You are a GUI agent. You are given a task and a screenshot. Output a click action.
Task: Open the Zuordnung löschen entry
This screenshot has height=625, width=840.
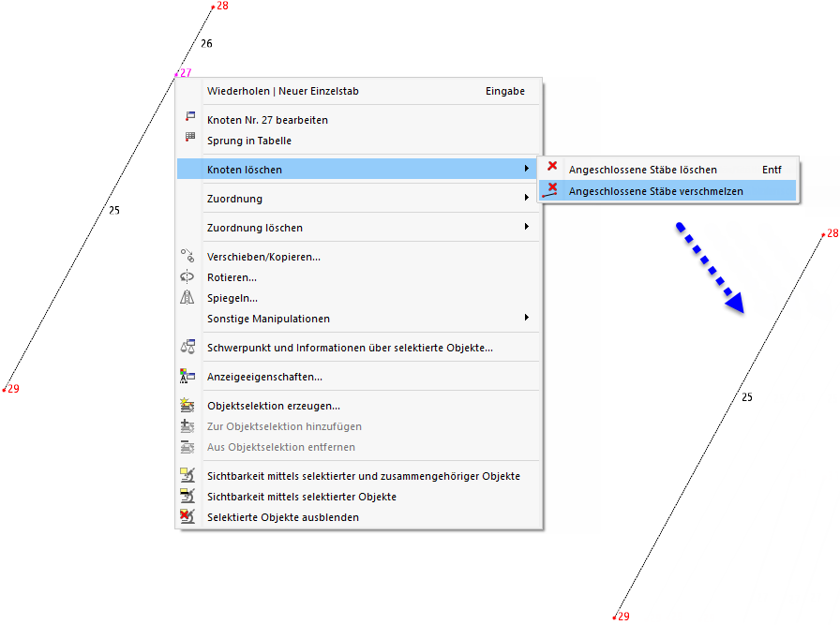[x=357, y=228]
